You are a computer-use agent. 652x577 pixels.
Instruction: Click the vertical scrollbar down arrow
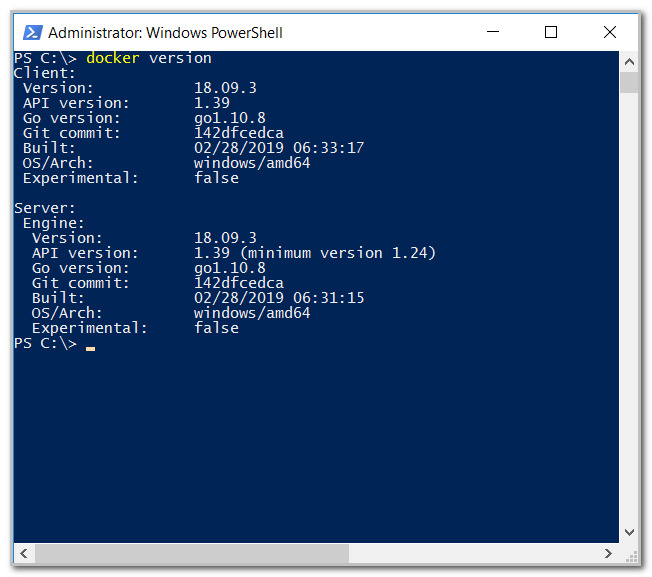(x=629, y=532)
